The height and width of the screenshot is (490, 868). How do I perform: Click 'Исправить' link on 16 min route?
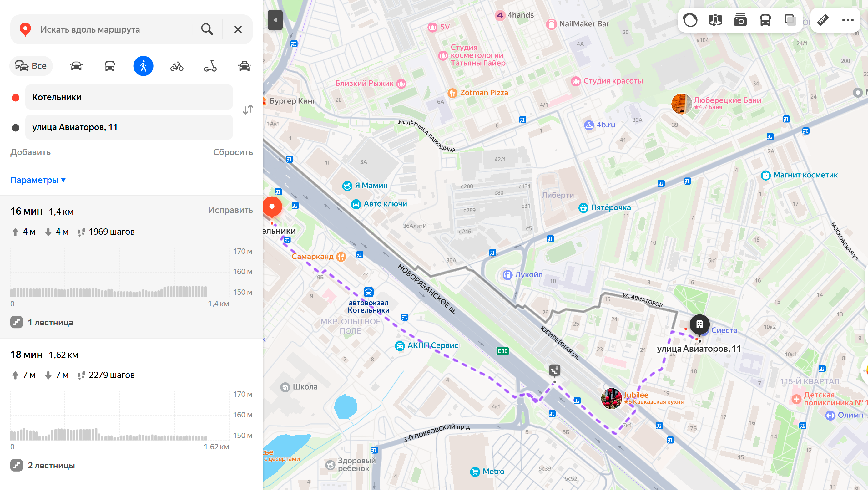coord(230,210)
